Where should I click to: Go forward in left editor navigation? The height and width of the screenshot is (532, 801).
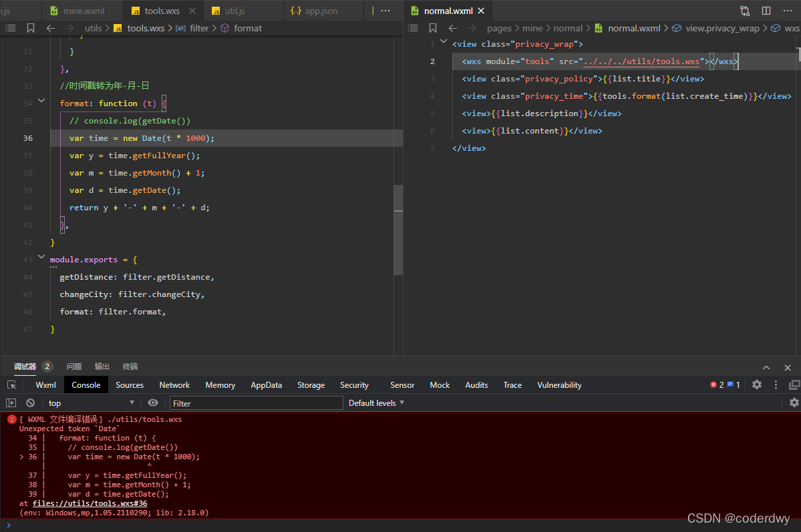click(x=69, y=28)
